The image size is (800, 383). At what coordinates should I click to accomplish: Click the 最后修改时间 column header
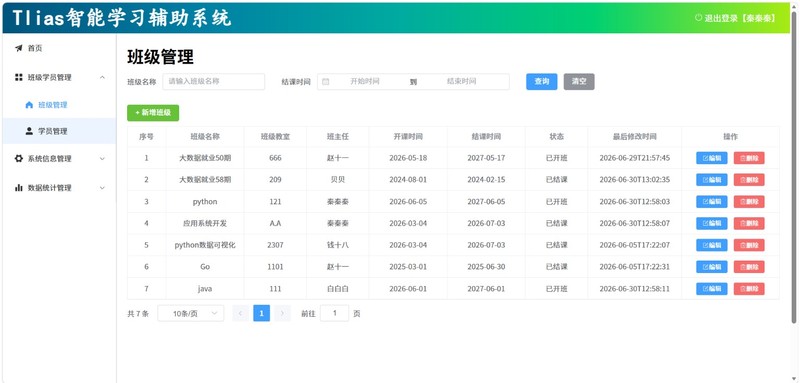point(635,137)
